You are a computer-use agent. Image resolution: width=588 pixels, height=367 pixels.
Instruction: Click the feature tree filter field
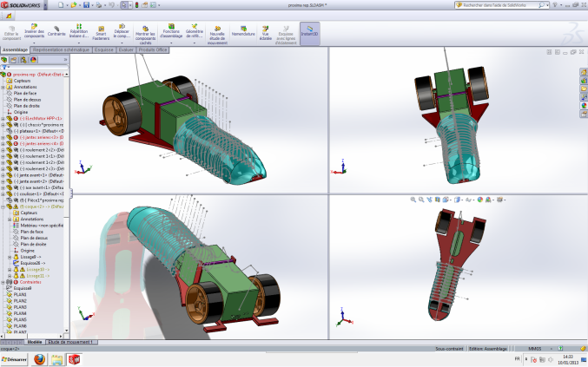pyautogui.click(x=36, y=68)
